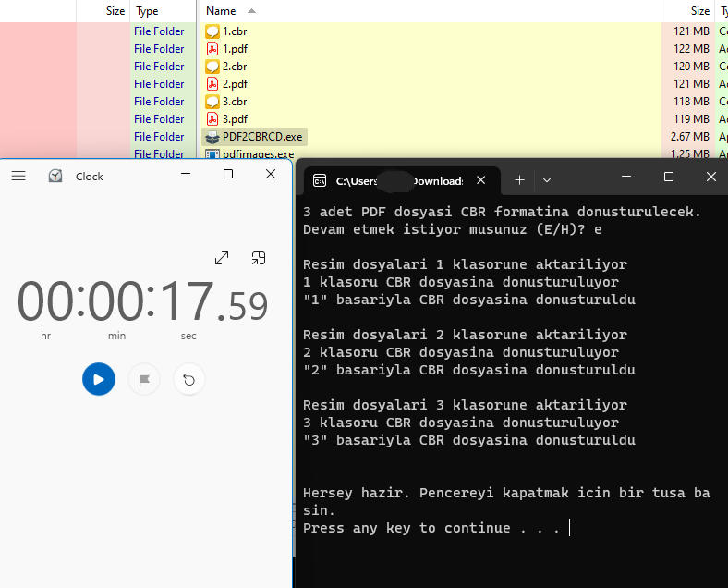This screenshot has height=588, width=728.
Task: Click the Clock app icon in title bar
Action: click(x=55, y=176)
